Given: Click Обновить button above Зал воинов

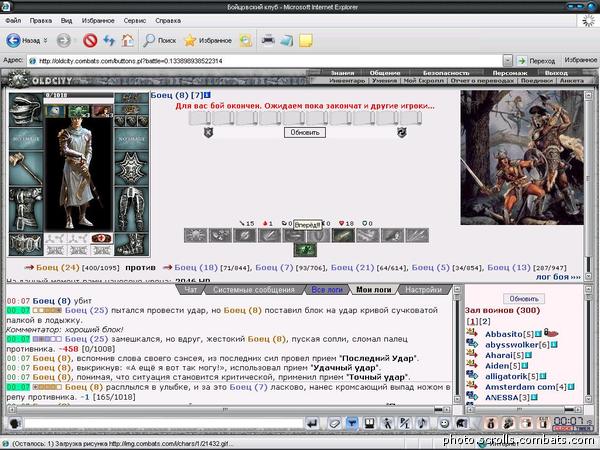Looking at the screenshot, I should point(524,298).
